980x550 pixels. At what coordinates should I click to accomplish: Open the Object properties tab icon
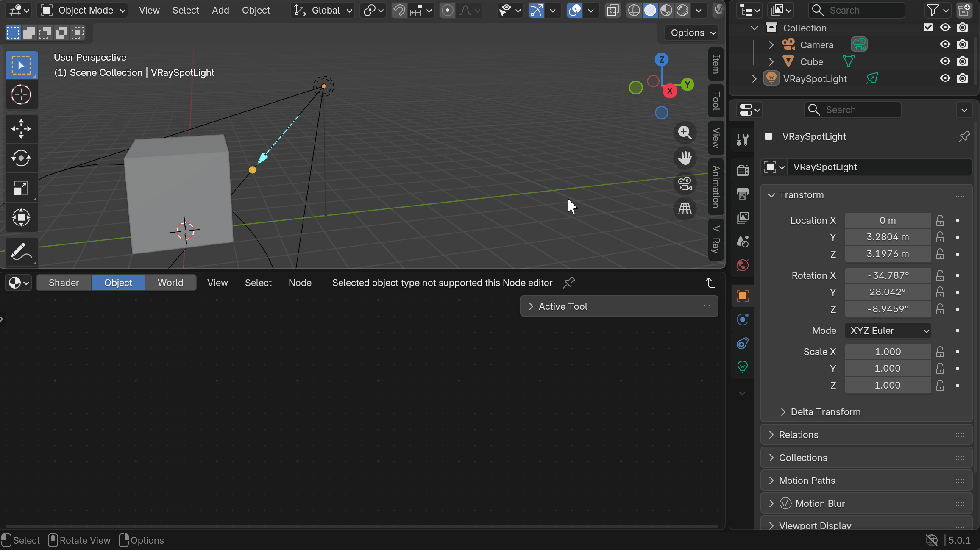pos(742,296)
